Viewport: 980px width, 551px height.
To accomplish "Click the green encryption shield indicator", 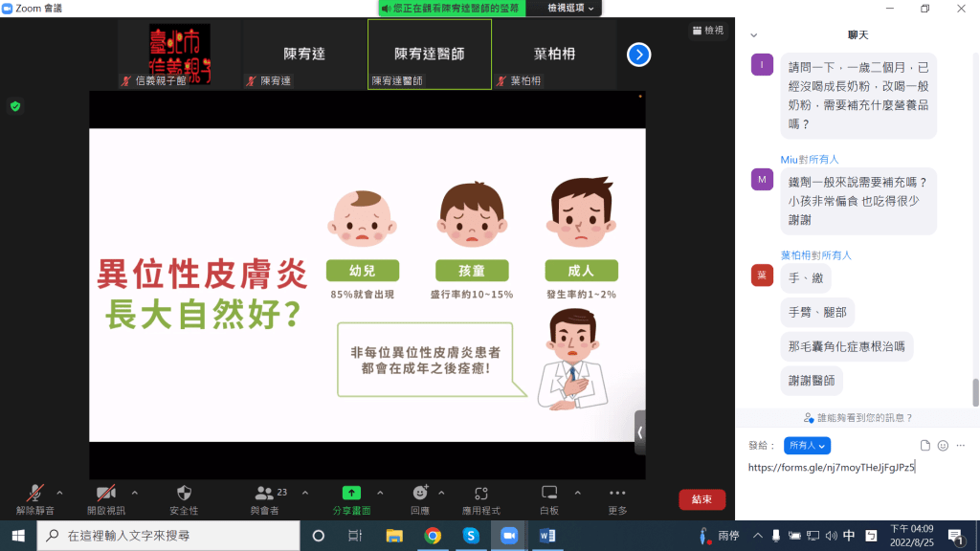I will click(15, 106).
